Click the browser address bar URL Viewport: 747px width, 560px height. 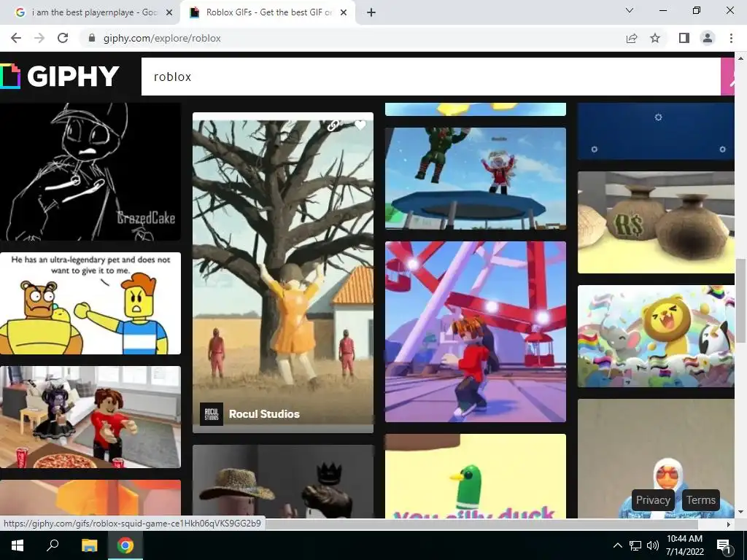(162, 38)
